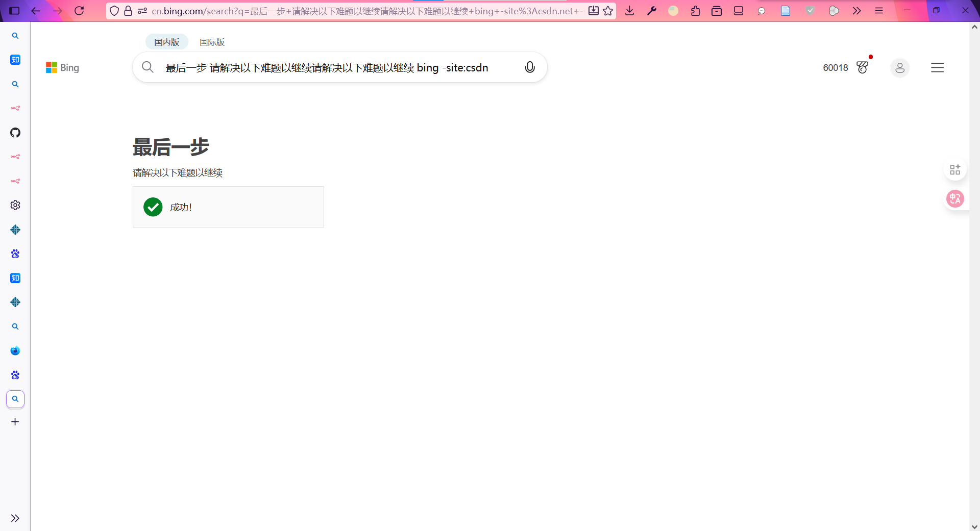Click the scrollbar up arrow
Image resolution: width=980 pixels, height=531 pixels.
(x=974, y=27)
